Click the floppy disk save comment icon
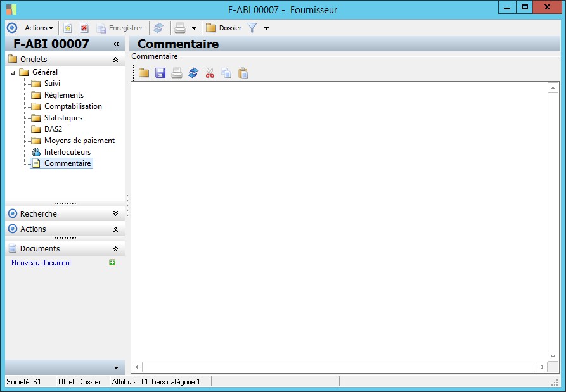 coord(160,73)
